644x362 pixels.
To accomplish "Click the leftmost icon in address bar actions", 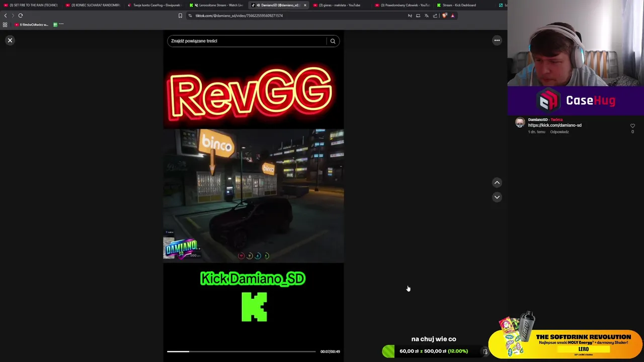I will click(410, 16).
